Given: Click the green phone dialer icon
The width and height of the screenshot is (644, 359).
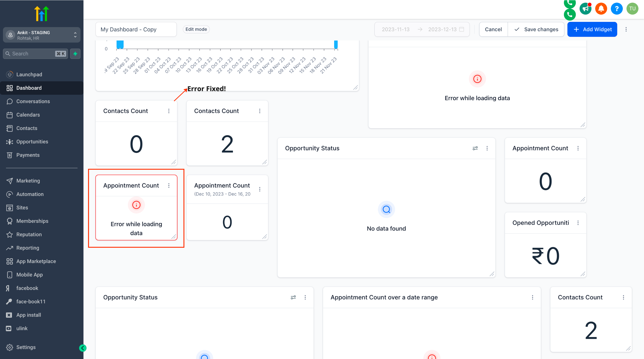Looking at the screenshot, I should pos(570,14).
